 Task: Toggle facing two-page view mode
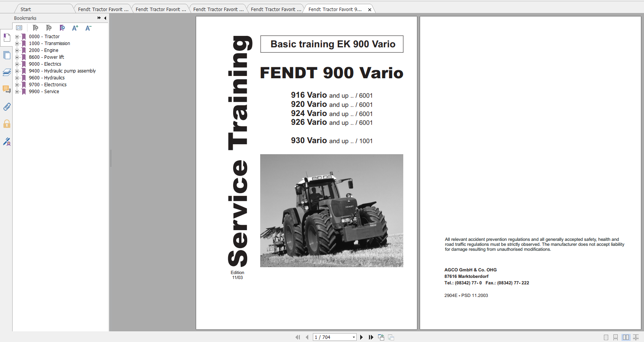(626, 337)
